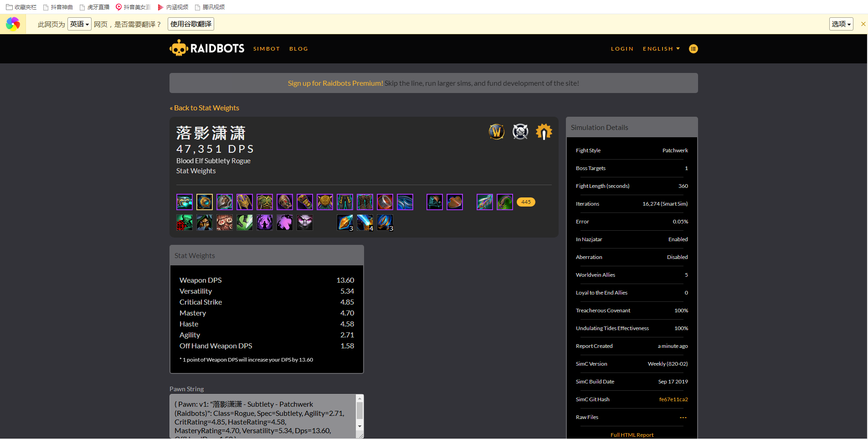Open the Raidbots skull logo home link
The image size is (868, 440).
point(207,48)
